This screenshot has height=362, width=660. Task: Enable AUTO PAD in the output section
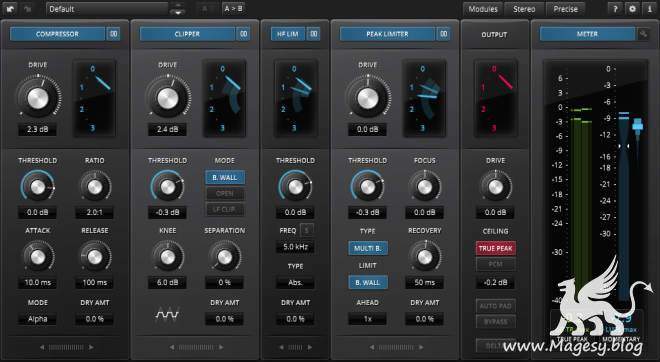[495, 306]
